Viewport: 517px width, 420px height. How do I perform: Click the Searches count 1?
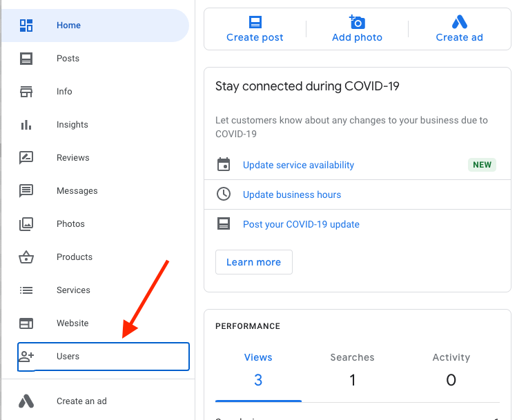pyautogui.click(x=353, y=380)
